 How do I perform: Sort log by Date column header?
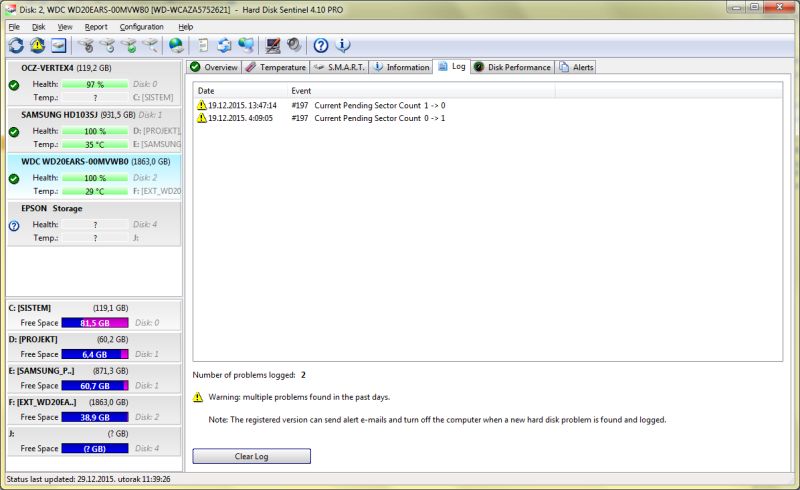pos(239,91)
